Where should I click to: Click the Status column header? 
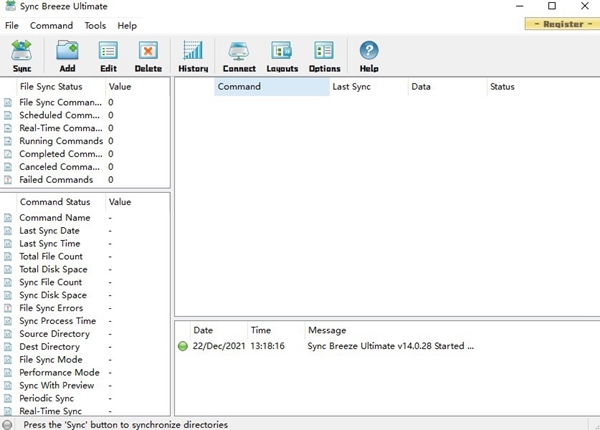(x=543, y=86)
